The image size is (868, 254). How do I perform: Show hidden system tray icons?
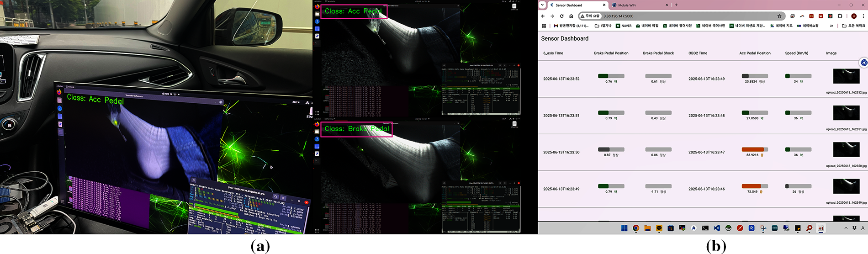tap(846, 228)
